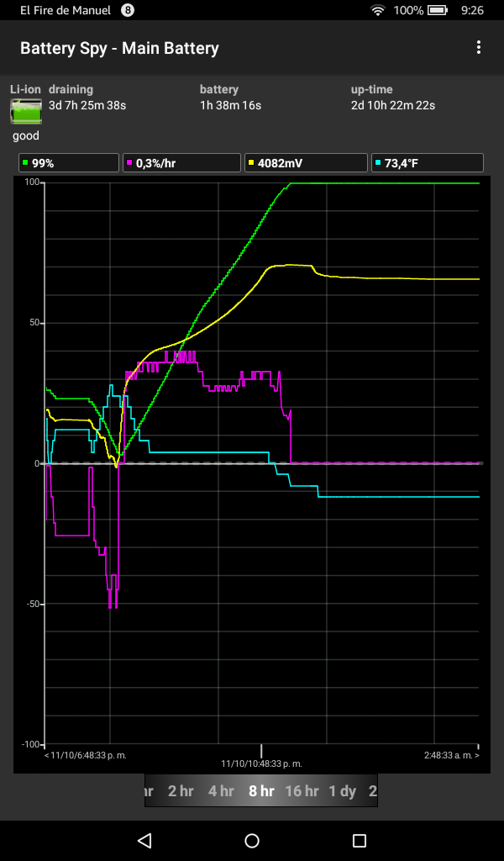Toggle the cyan 73,4°F temperature series
This screenshot has height=861, width=504.
pyautogui.click(x=428, y=163)
